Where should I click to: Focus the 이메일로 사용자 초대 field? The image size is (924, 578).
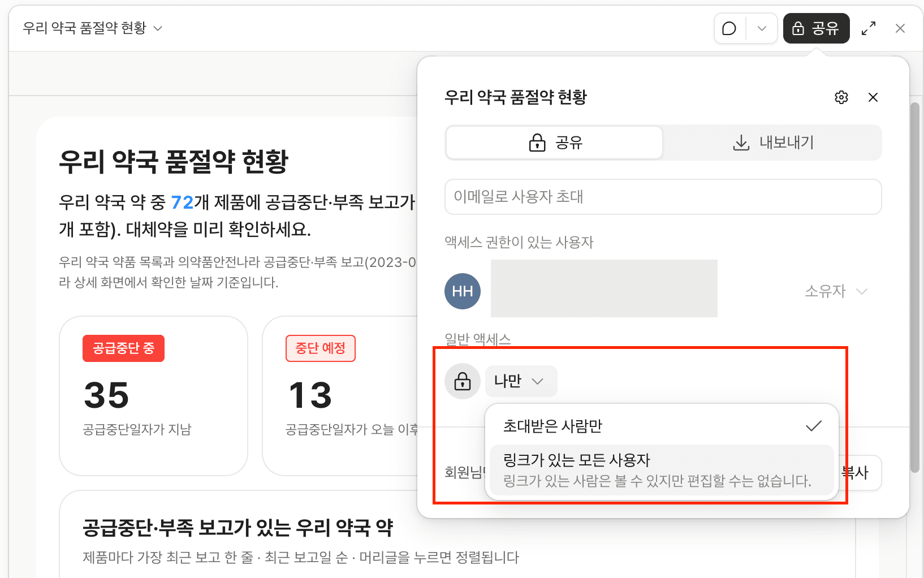point(663,197)
